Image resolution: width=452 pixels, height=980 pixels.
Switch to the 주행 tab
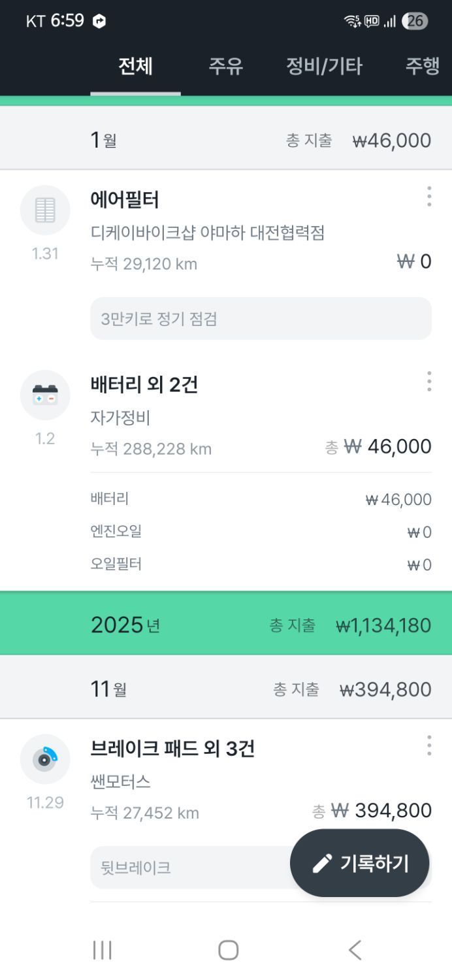click(x=423, y=67)
